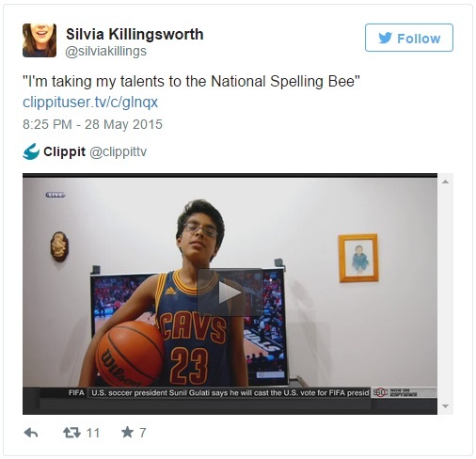The width and height of the screenshot is (476, 459).
Task: Open the @silviakillings handle link
Action: pos(105,51)
